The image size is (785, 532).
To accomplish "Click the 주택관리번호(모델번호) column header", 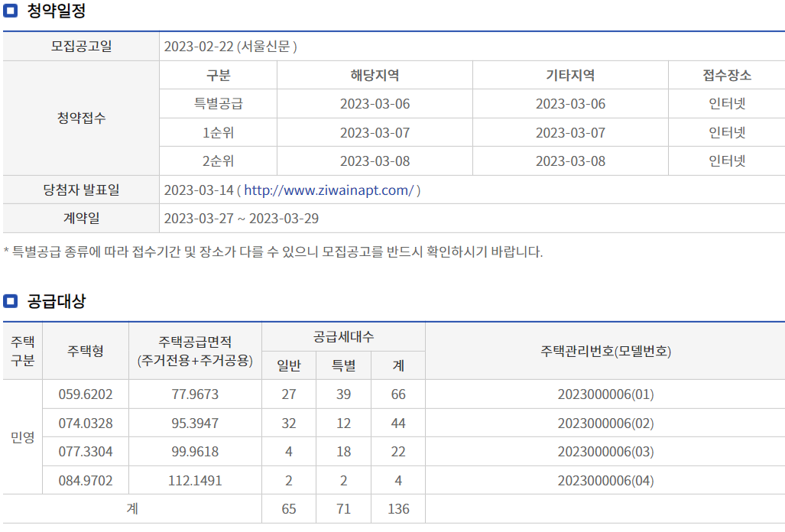I will (605, 351).
